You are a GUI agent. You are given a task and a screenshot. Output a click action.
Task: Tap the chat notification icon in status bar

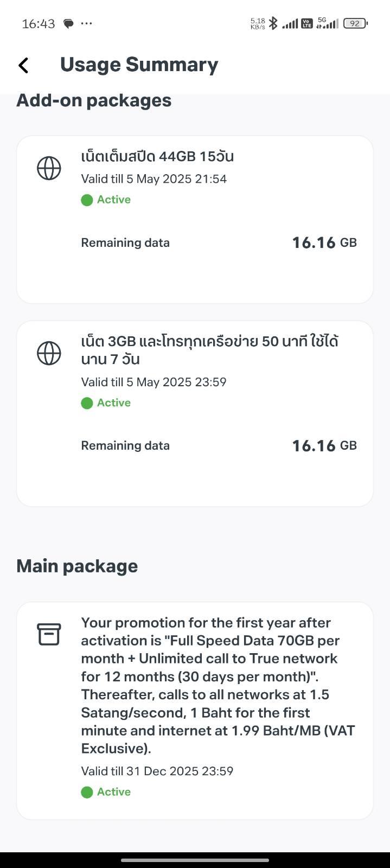tap(68, 24)
